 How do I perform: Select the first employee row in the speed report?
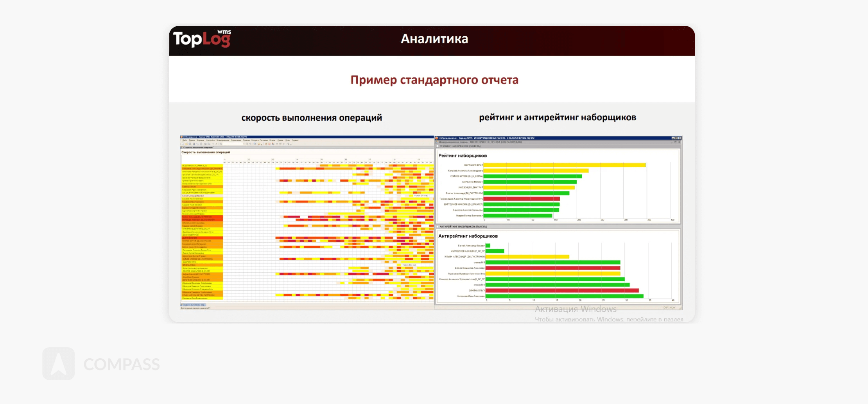202,166
